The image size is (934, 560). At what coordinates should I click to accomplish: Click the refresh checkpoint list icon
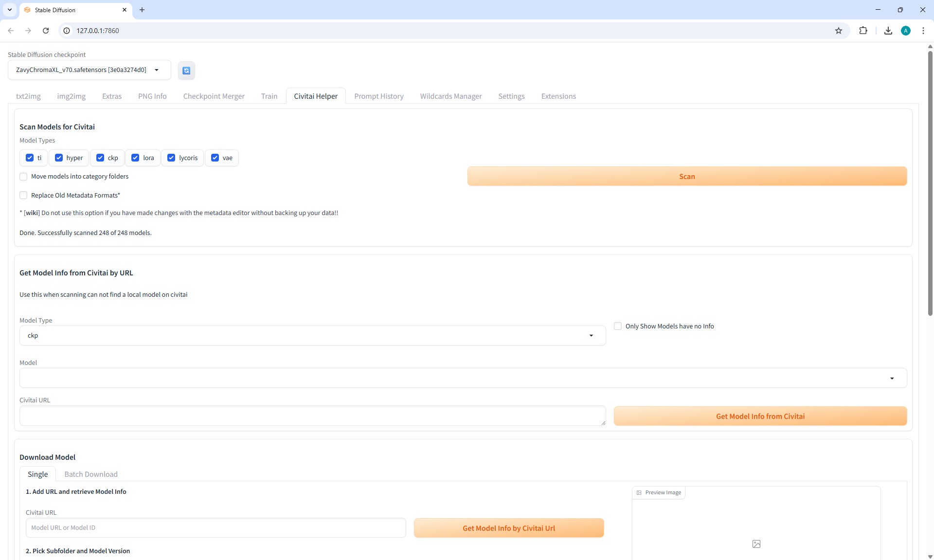186,71
